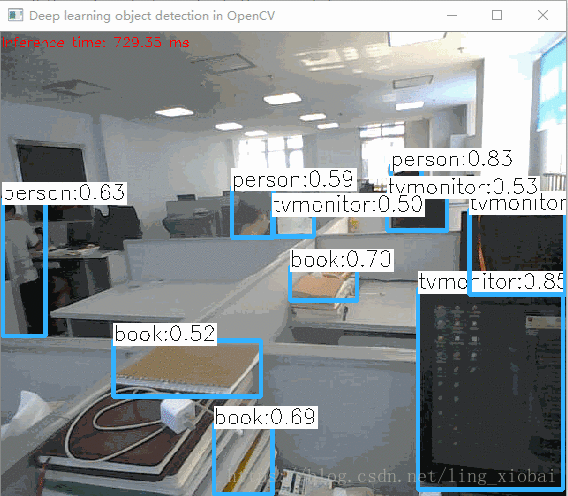
Task: Click the 'book:0.52' detection label
Action: click(x=165, y=334)
